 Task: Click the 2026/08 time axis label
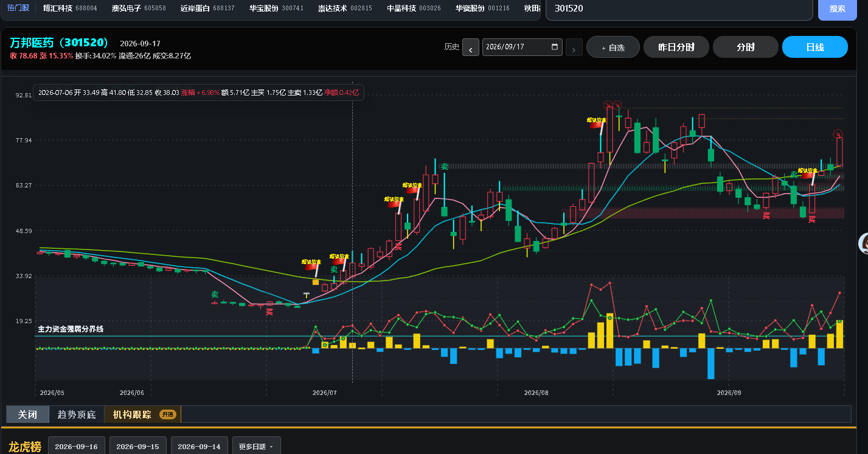(536, 393)
